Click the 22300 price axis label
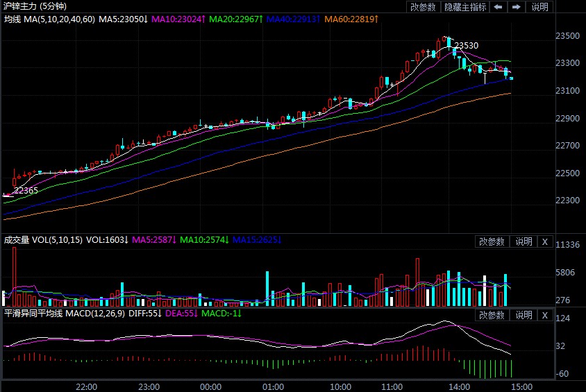586x392 pixels. pyautogui.click(x=567, y=200)
